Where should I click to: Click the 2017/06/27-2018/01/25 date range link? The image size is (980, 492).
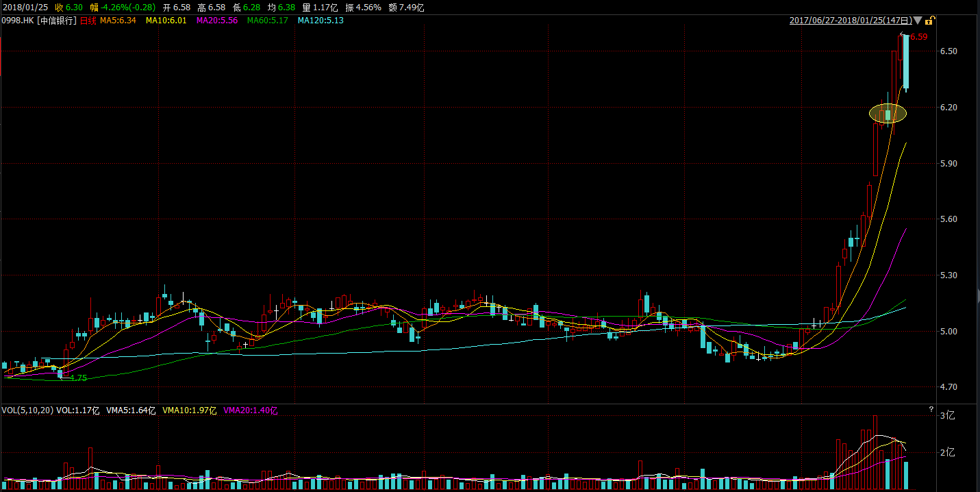tap(851, 21)
